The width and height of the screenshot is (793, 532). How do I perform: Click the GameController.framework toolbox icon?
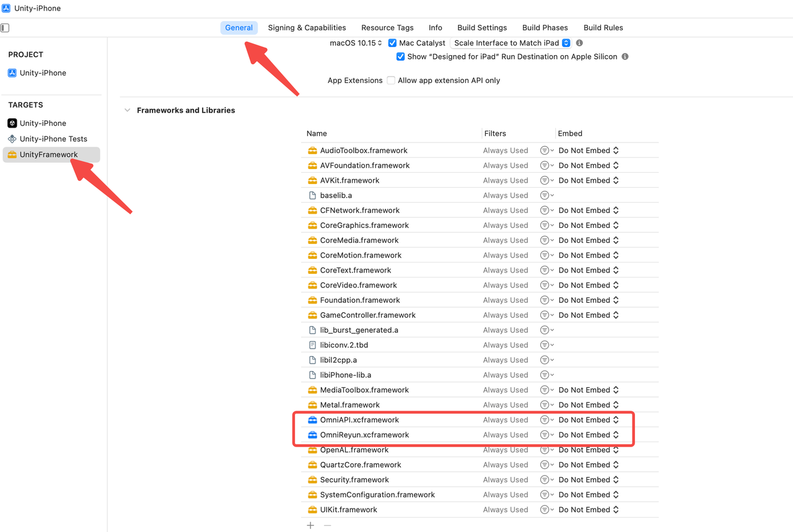point(312,315)
